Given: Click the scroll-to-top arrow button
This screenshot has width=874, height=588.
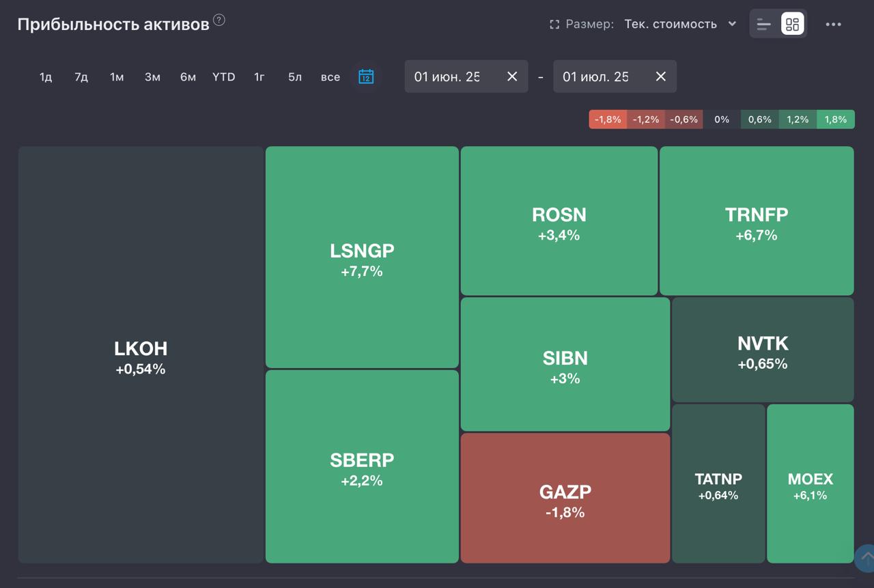Looking at the screenshot, I should coord(864,558).
